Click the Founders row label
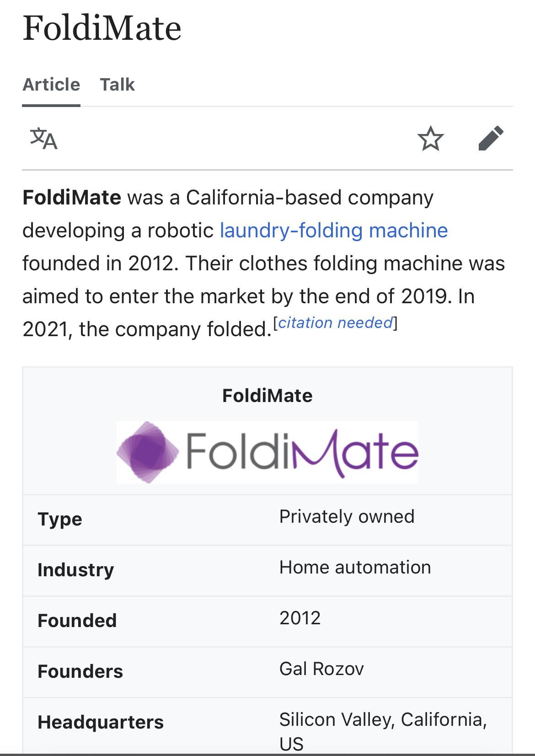The height and width of the screenshot is (756, 535). [80, 672]
